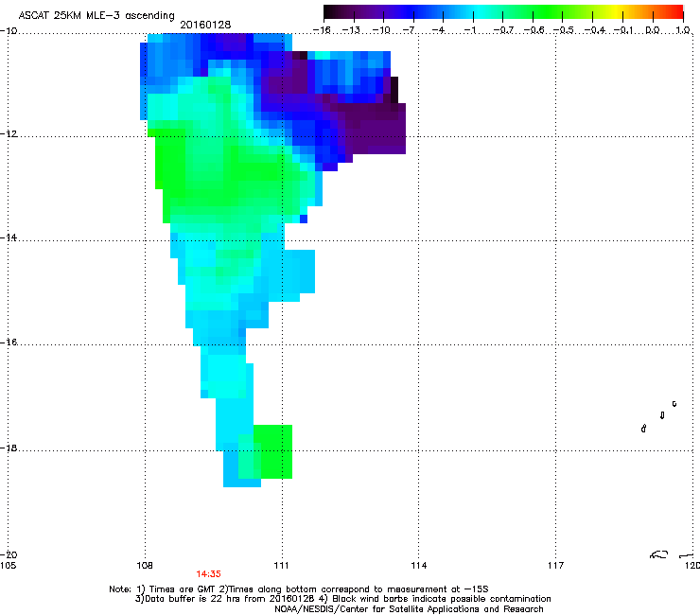Click the 114 longitude axis label

coord(418,566)
